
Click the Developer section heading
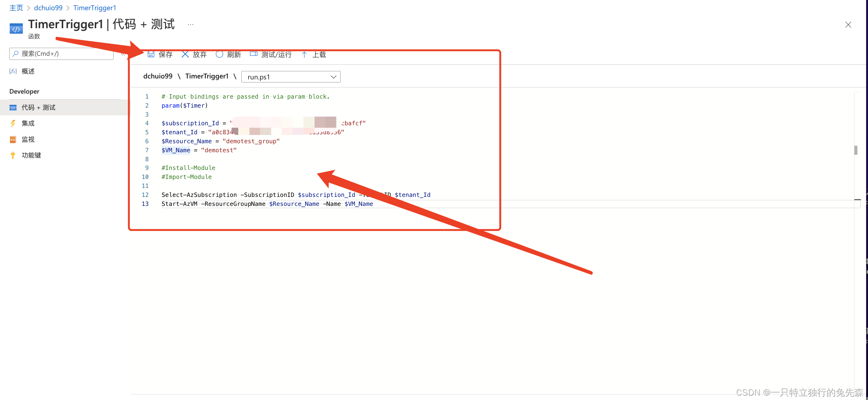24,91
